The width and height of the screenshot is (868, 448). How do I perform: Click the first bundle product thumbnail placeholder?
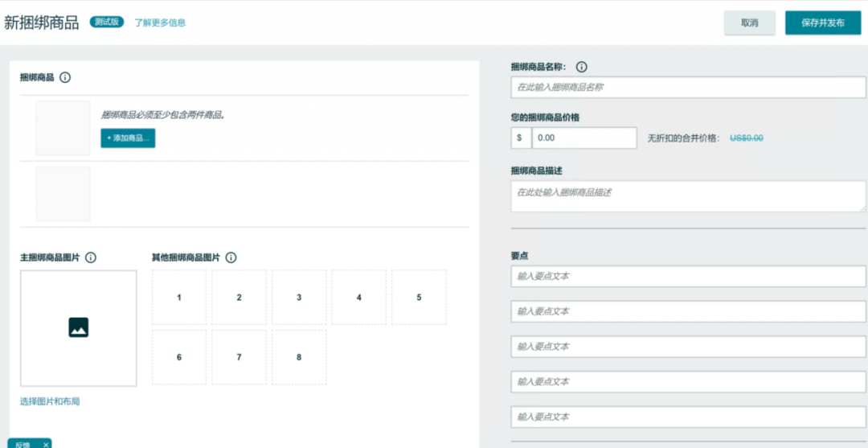(63, 128)
